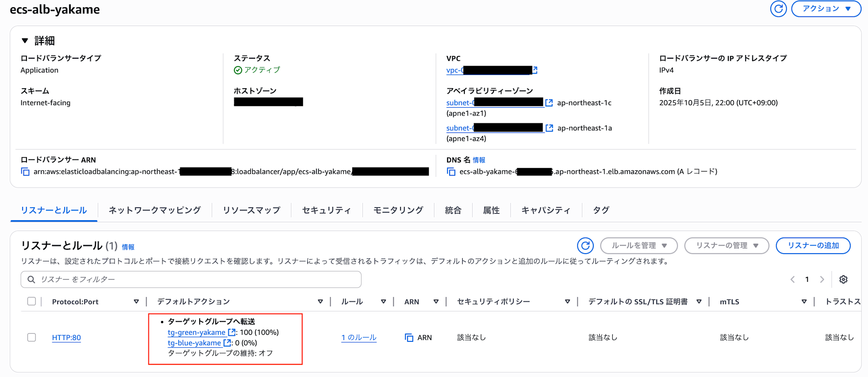Sort by ルール column
868x377 pixels.
[x=384, y=302]
